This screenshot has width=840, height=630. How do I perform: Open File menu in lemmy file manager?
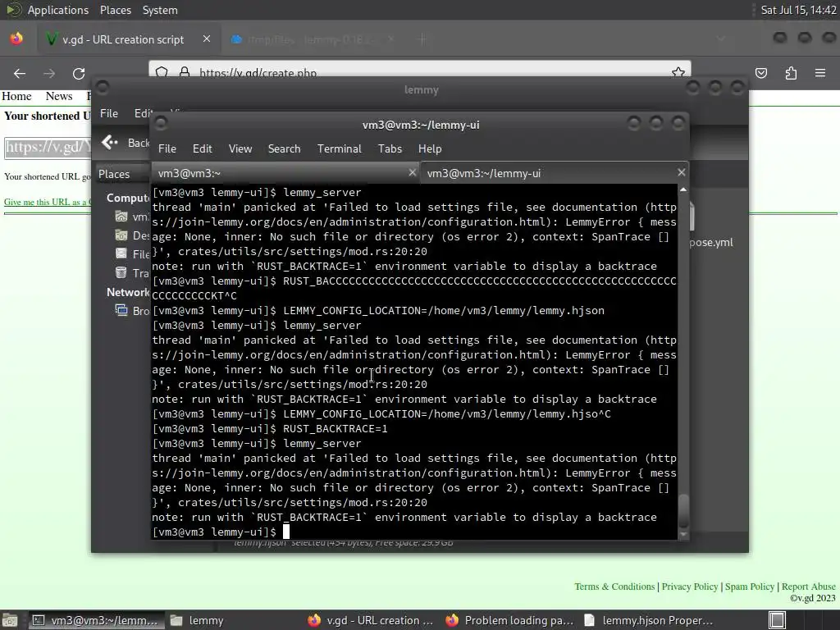pos(109,113)
